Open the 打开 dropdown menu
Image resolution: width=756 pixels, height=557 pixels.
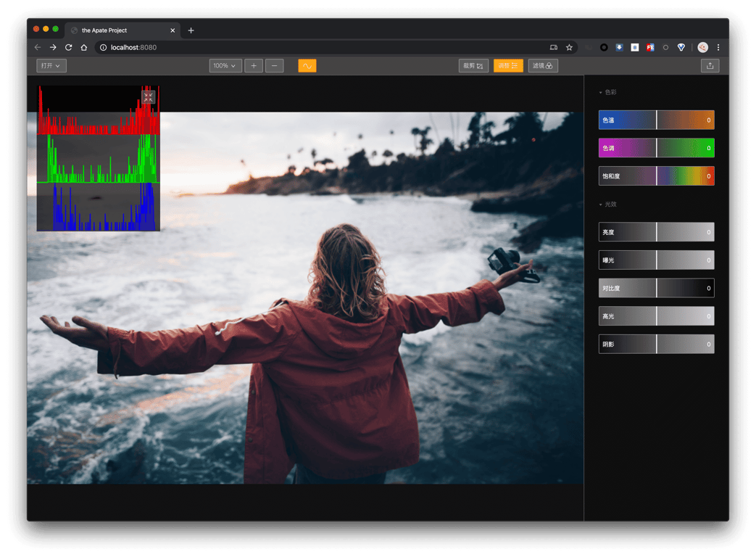coord(51,66)
